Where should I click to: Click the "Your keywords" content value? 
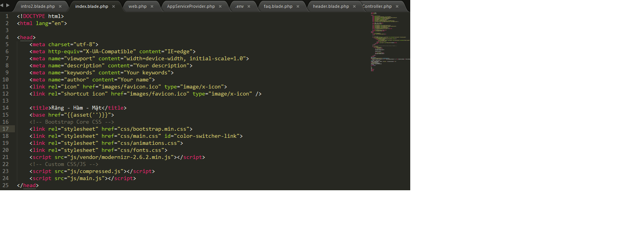[147, 72]
